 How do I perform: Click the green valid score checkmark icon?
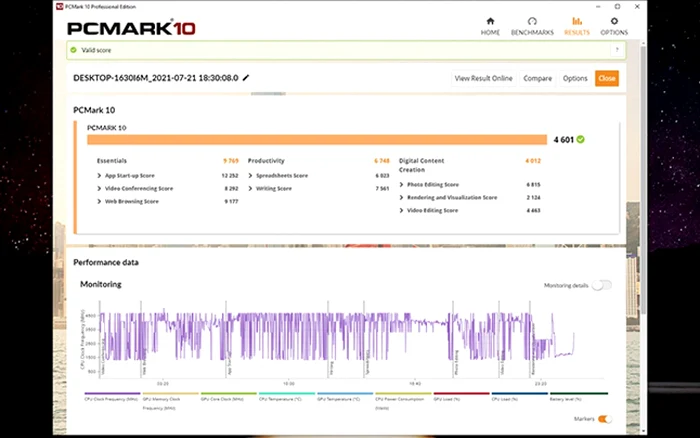point(74,50)
